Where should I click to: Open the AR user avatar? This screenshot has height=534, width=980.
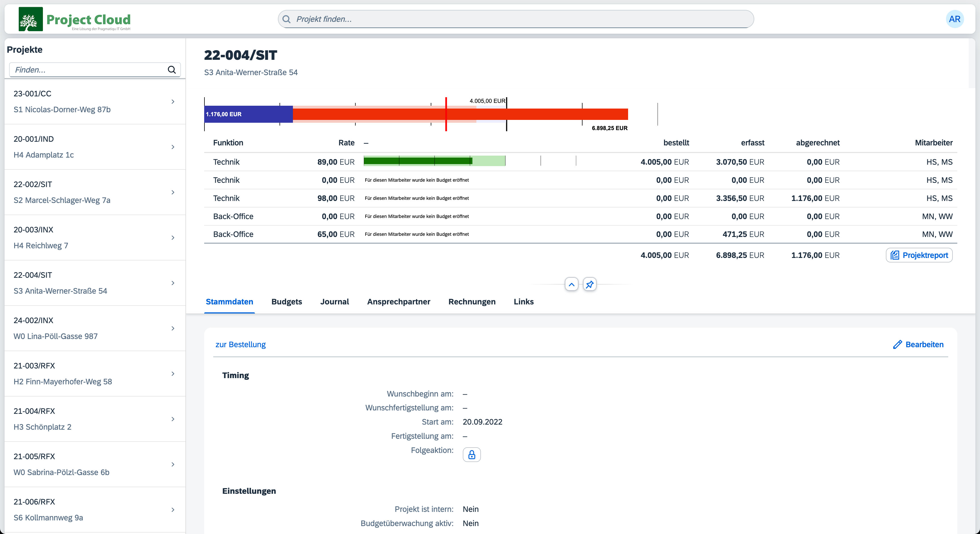click(x=954, y=19)
